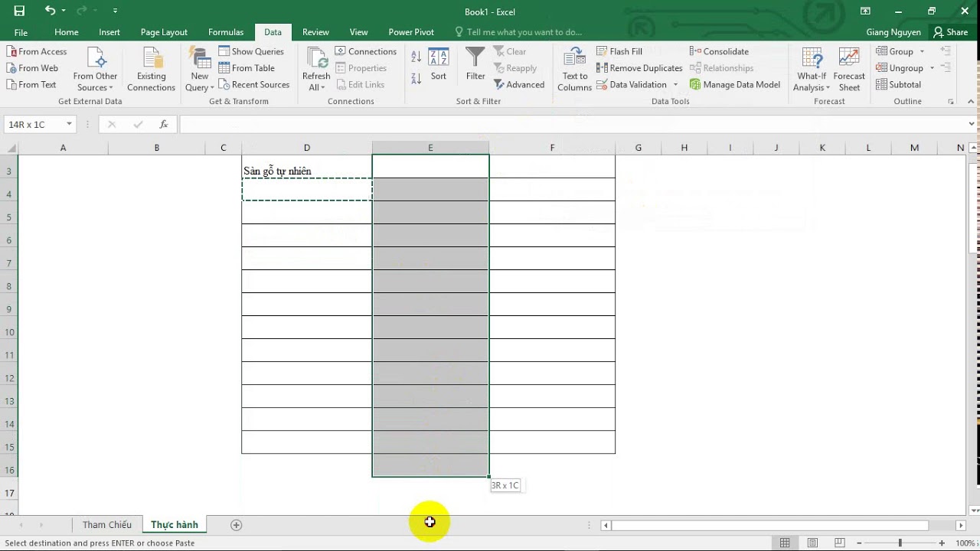The width and height of the screenshot is (980, 551).
Task: Switch to the Home ribbon tab
Action: [x=67, y=32]
